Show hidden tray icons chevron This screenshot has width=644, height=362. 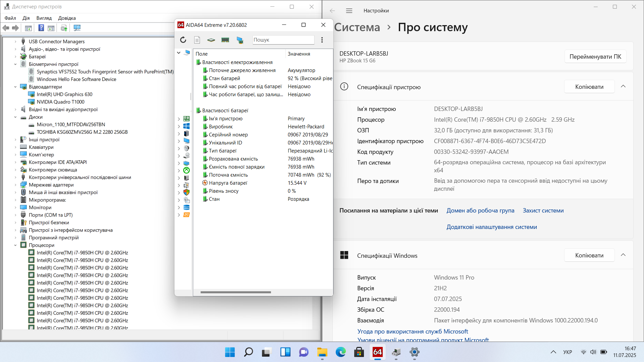pos(553,352)
